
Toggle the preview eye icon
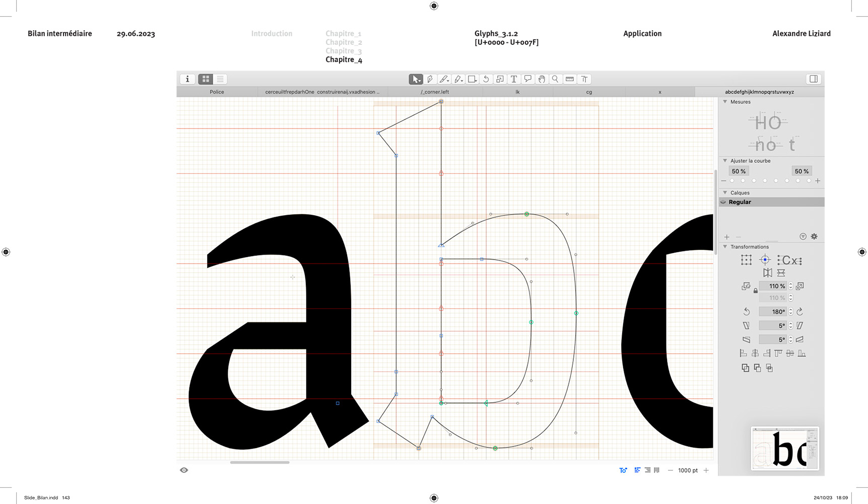tap(184, 470)
